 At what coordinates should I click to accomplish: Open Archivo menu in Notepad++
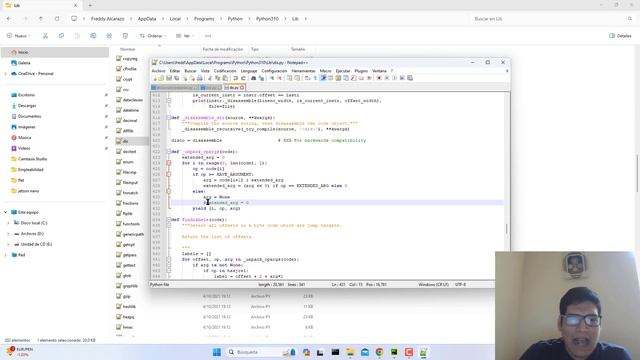tap(158, 71)
